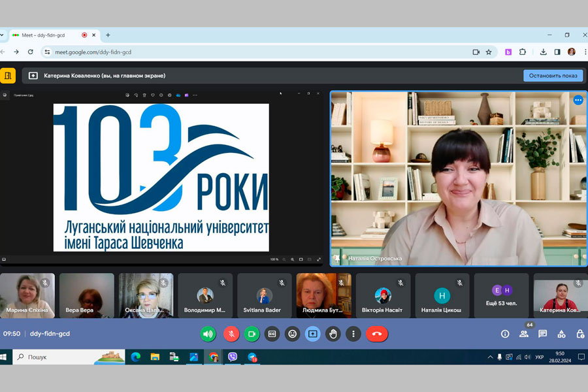Unmute the microphone in the call bar
Viewport: 588px width, 392px height.
pyautogui.click(x=231, y=334)
